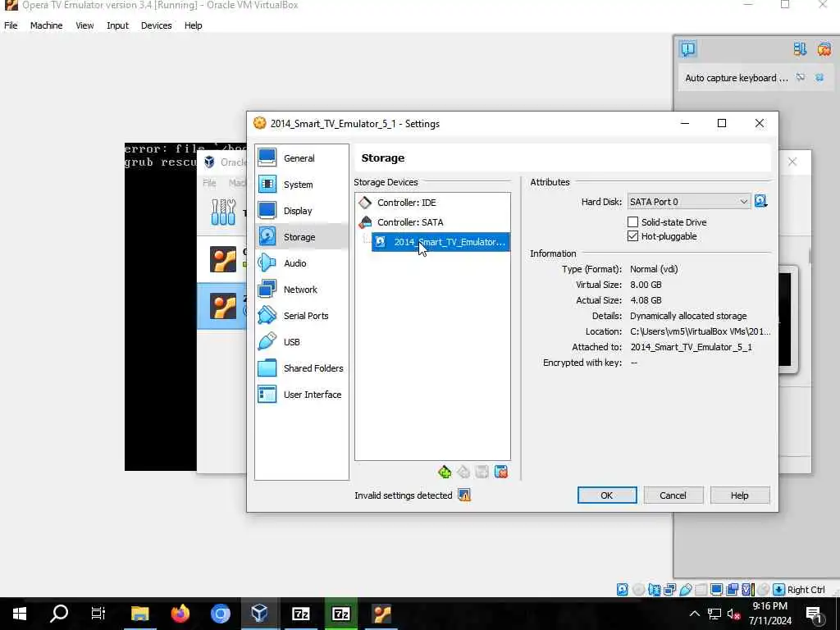The height and width of the screenshot is (630, 840).
Task: Open the VirtualBox cube taskbar icon
Action: [x=259, y=614]
